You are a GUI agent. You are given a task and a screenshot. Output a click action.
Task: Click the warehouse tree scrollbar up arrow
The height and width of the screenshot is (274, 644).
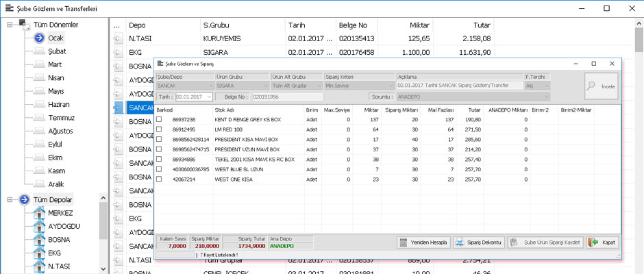103,197
